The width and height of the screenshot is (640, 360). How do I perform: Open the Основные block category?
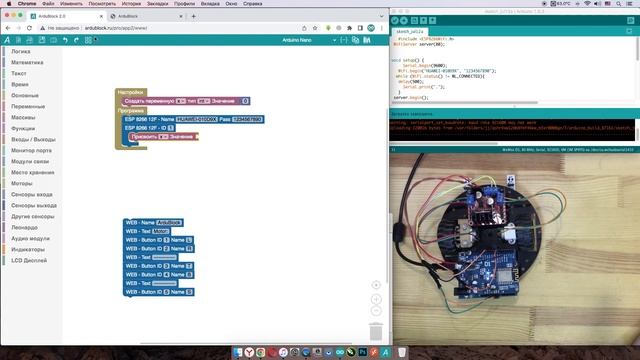25,96
